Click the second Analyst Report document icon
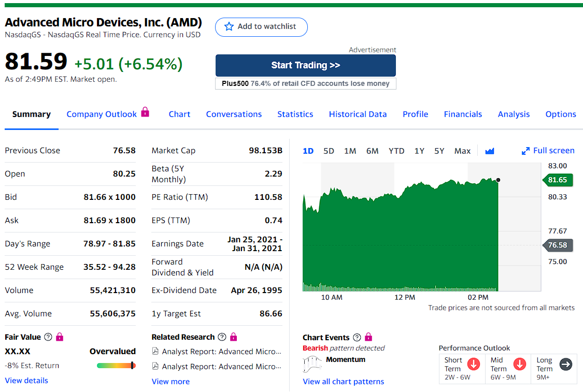 click(x=155, y=366)
